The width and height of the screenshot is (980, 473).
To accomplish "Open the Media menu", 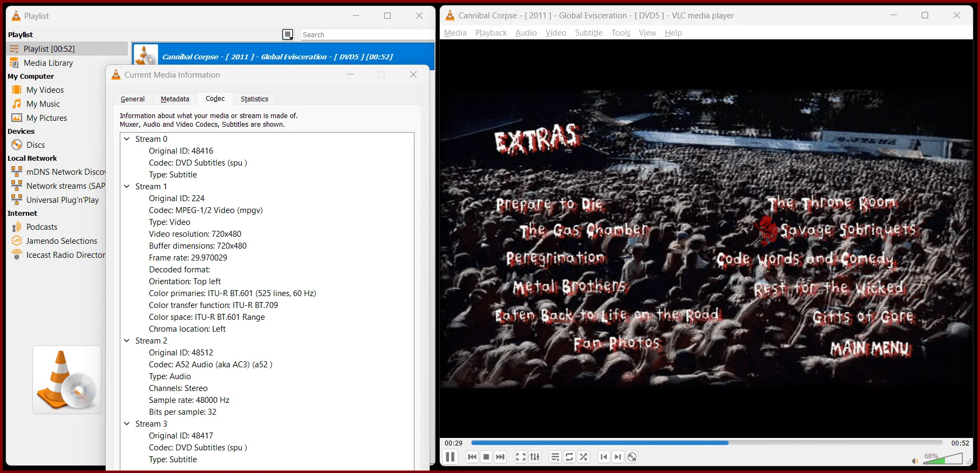I will [455, 33].
